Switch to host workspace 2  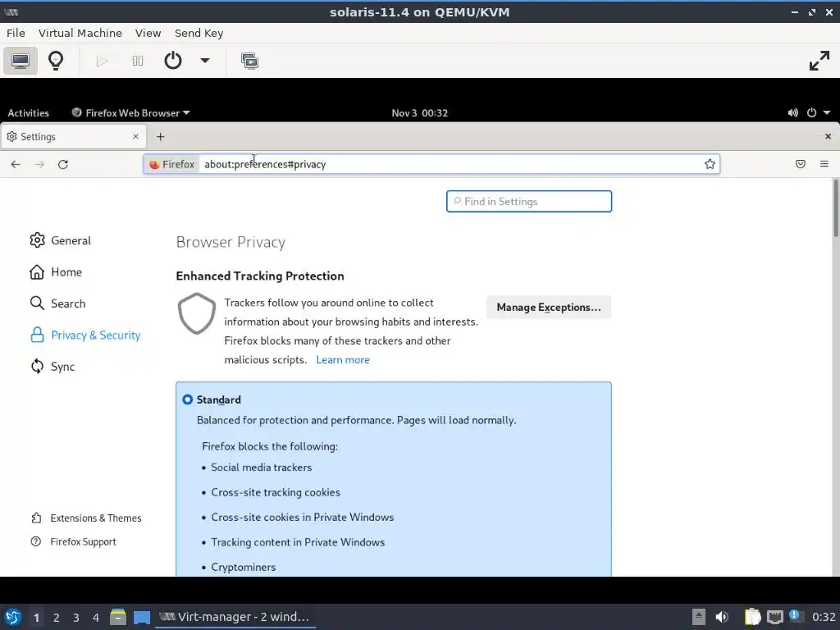click(x=57, y=618)
